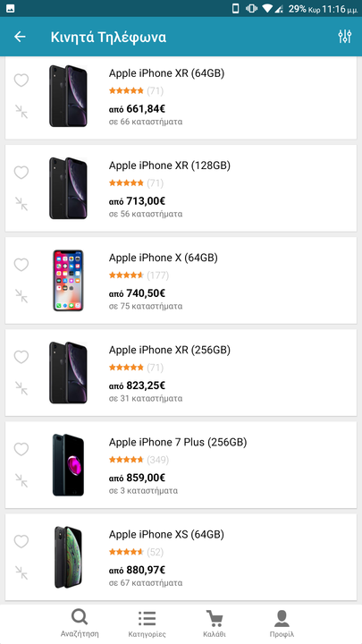Go back using the arrow icon
This screenshot has width=362, height=644.
(x=20, y=37)
